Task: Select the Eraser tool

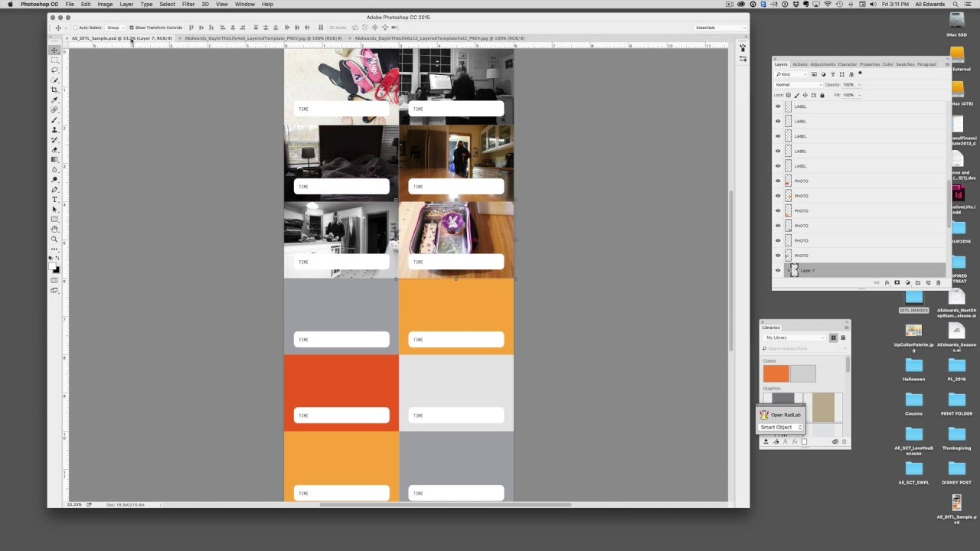Action: coord(54,150)
